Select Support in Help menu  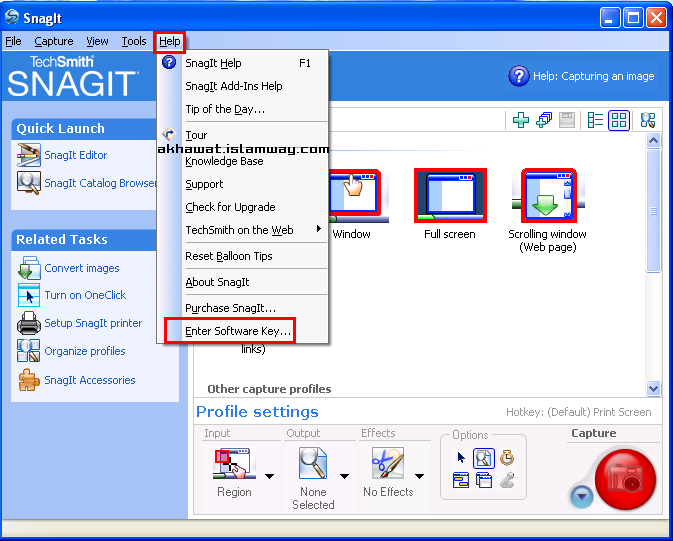(243, 184)
